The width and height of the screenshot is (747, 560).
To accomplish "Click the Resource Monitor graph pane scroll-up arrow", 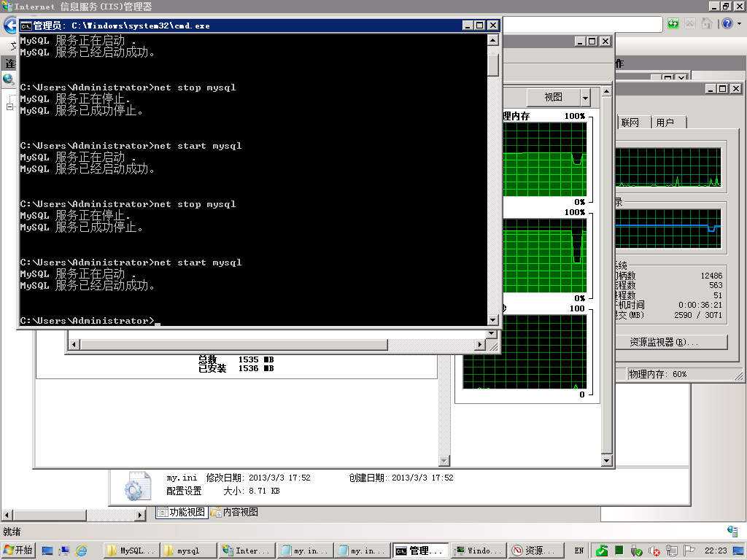I will (606, 91).
